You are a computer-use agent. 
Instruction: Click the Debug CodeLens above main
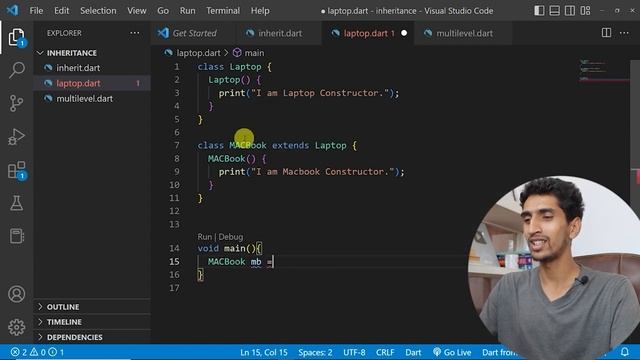coord(231,237)
